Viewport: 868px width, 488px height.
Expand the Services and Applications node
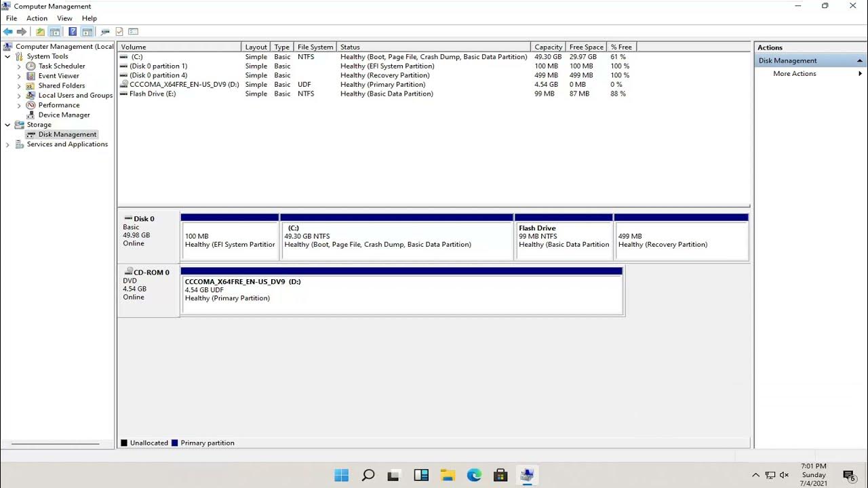pos(7,144)
